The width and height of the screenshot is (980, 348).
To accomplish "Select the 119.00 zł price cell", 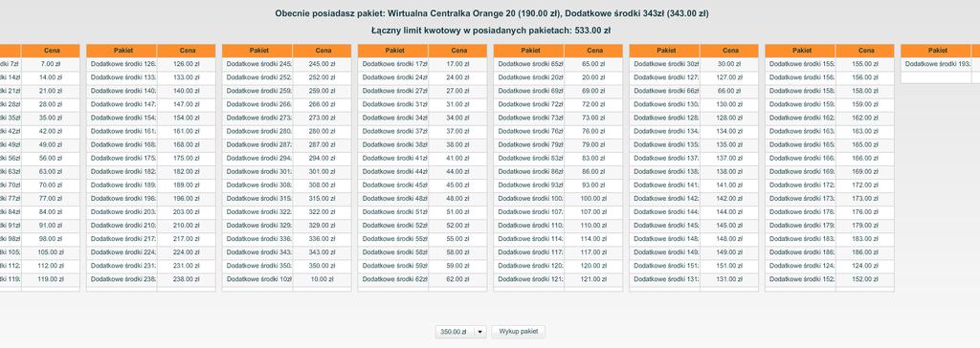I will (x=51, y=280).
